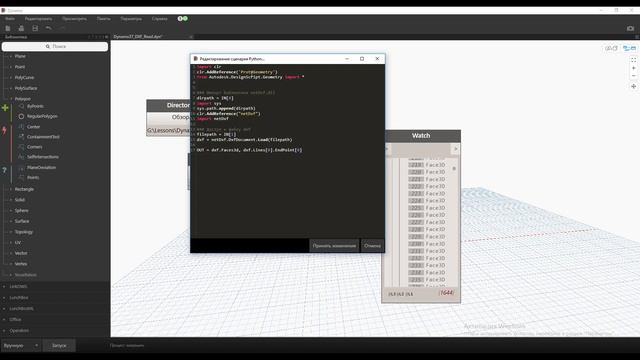Image resolution: width=640 pixels, height=360 pixels.
Task: Click the PlaneDeviation node icon
Action: [21, 167]
